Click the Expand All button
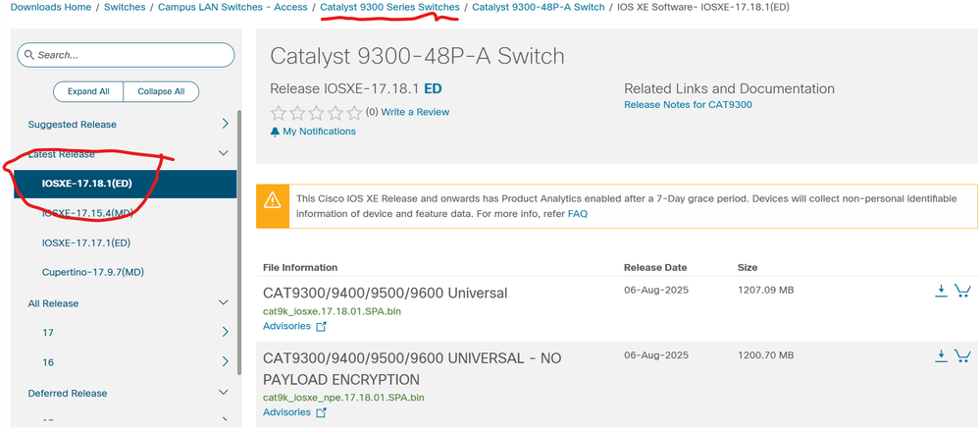 [x=88, y=91]
